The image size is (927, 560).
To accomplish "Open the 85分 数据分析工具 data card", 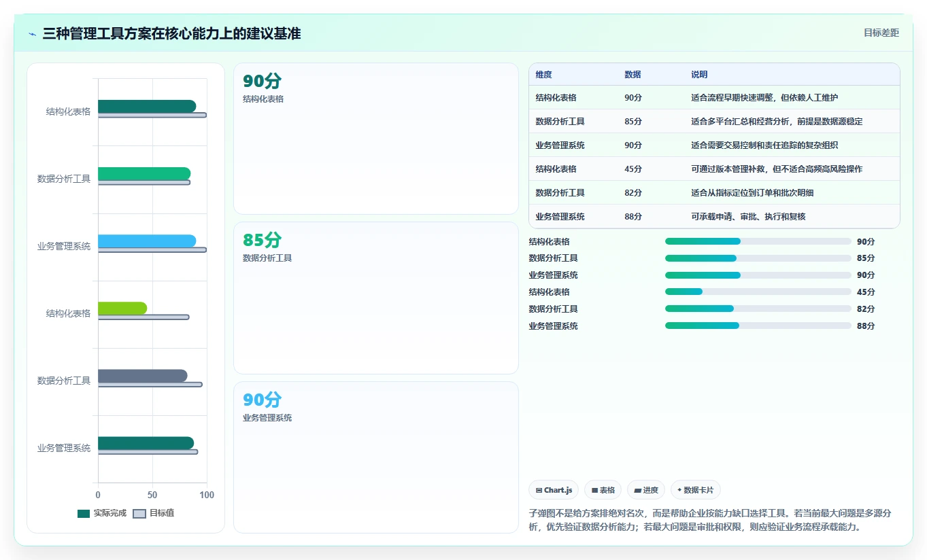I will [x=376, y=298].
